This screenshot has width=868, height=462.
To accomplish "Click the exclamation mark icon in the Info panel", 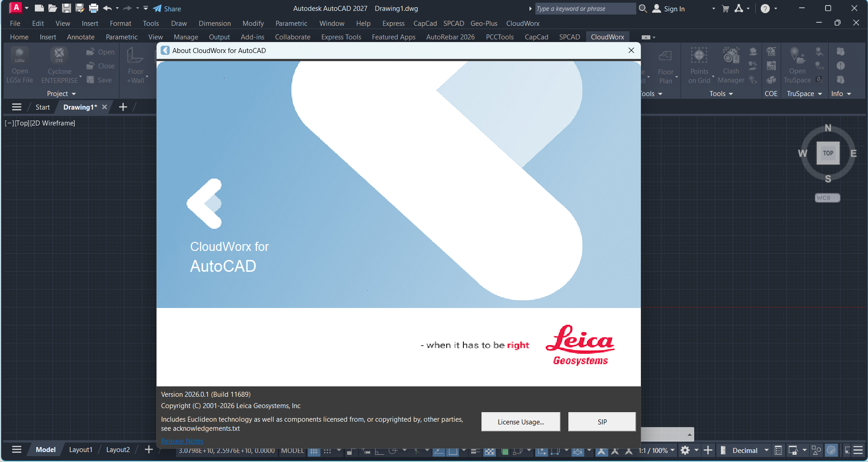I will coord(840,66).
